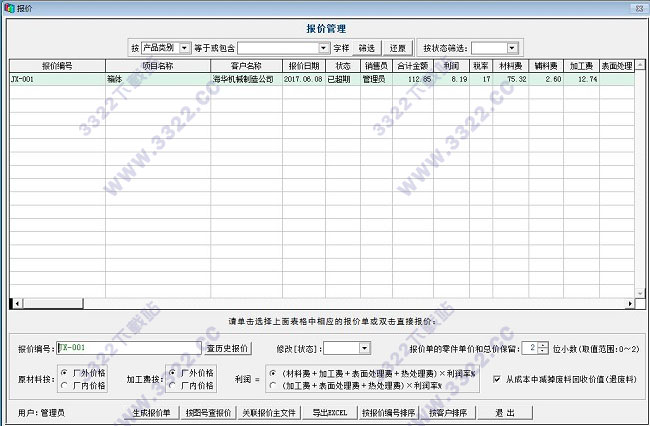Click the horizontal scrollbar thumb

[x=53, y=304]
